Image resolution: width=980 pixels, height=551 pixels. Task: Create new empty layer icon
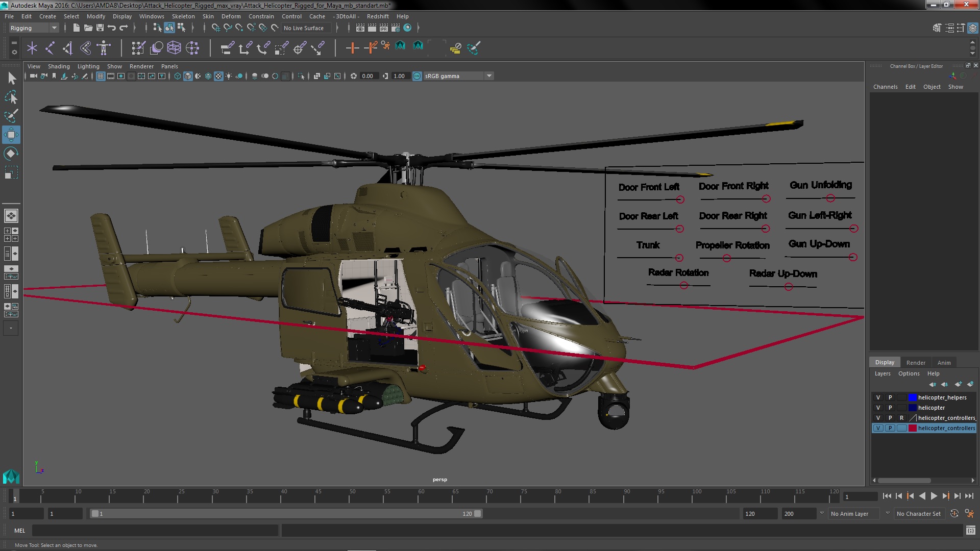(958, 384)
